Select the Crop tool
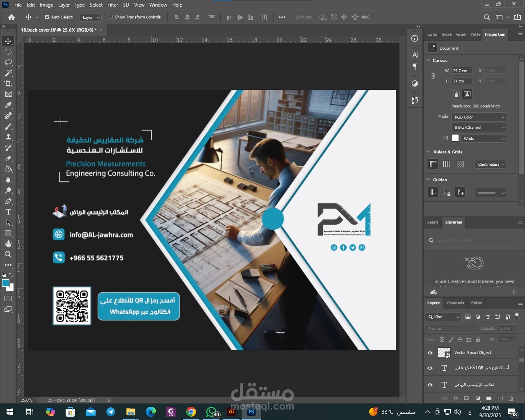The height and width of the screenshot is (420, 525). coord(8,84)
